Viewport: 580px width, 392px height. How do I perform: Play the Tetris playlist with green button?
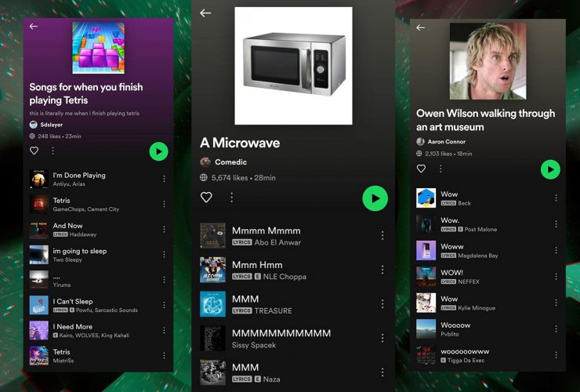click(159, 151)
